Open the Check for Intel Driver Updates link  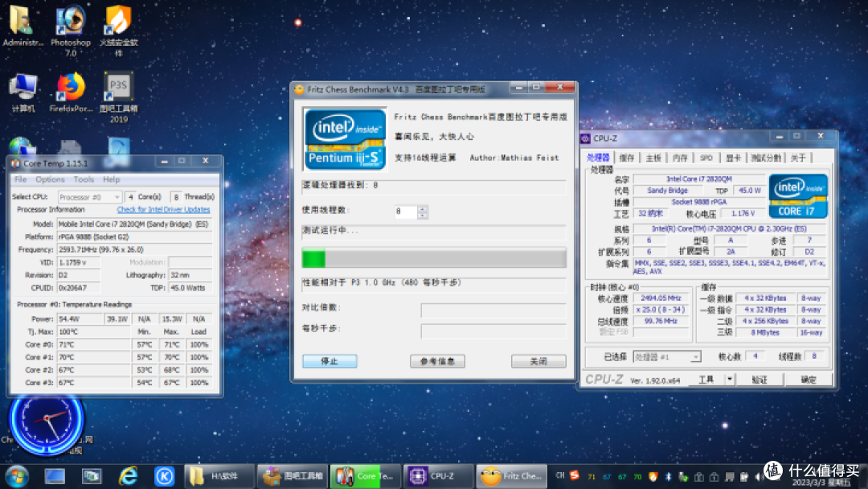[x=163, y=209]
